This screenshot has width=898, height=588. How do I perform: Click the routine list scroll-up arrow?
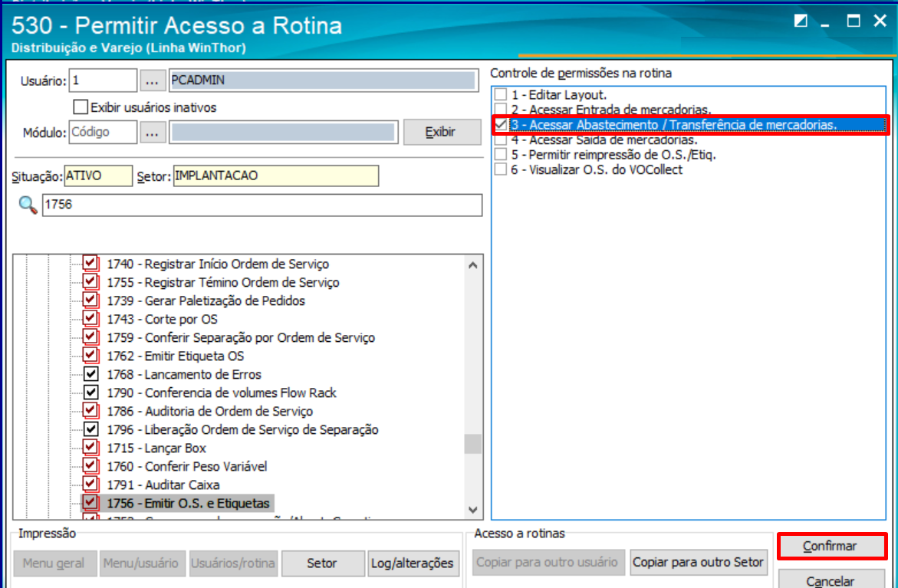pyautogui.click(x=473, y=265)
